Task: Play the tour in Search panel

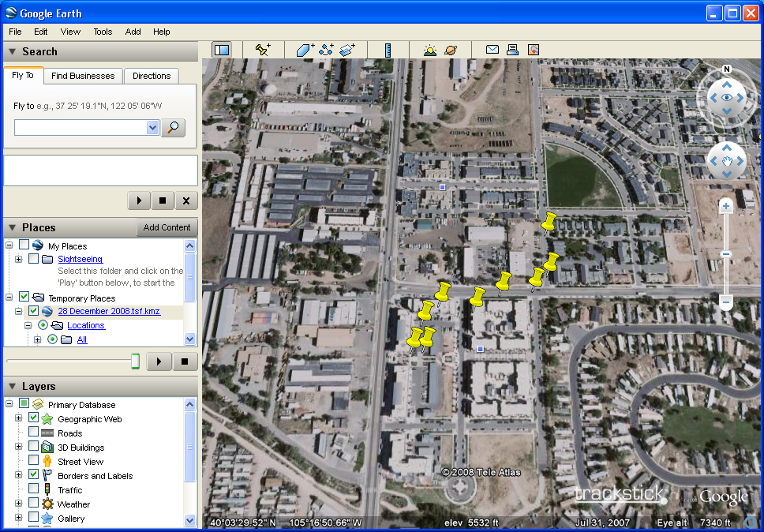Action: pyautogui.click(x=140, y=200)
